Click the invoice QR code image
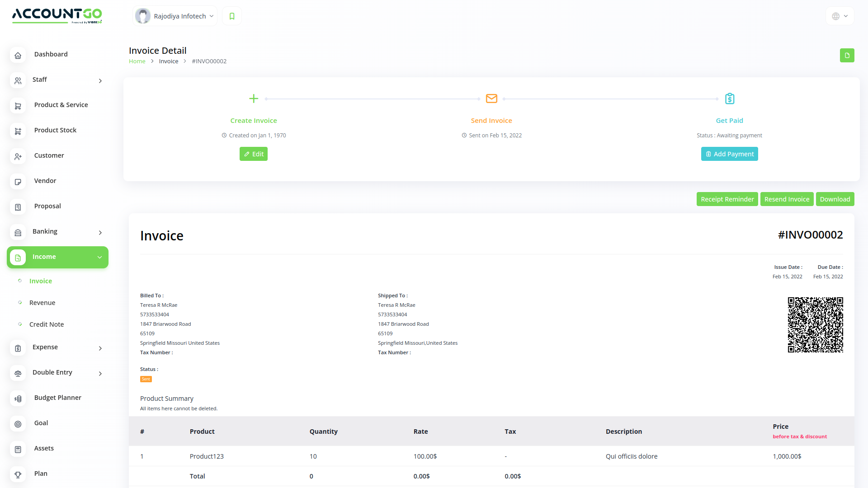Screen dimensions: 868x488 (816, 325)
